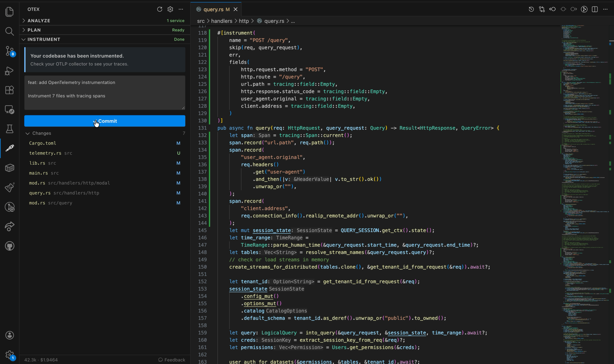This screenshot has height=364, width=614.
Task: Expand the ANALYZE section
Action: [x=105, y=21]
